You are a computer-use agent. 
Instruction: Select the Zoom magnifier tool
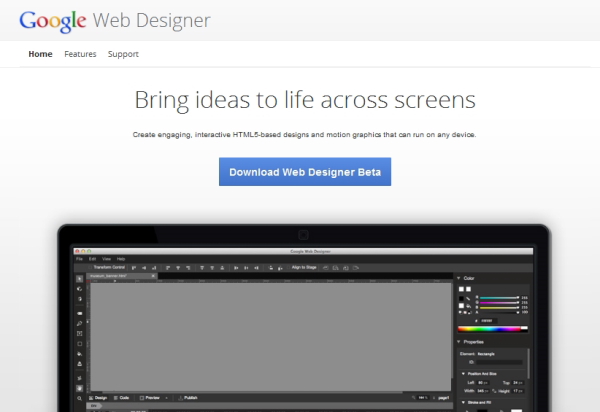click(81, 397)
